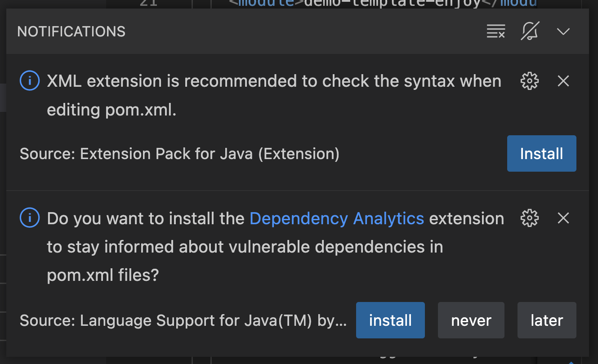Collapse the Notifications panel
Screen dimensions: 598x364
point(562,31)
